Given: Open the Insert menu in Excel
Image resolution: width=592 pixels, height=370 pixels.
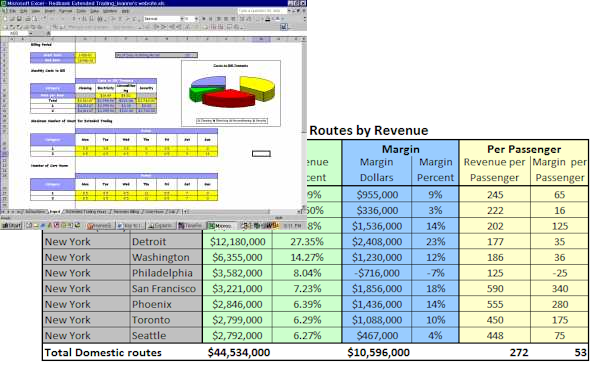Looking at the screenshot, I should tap(49, 11).
